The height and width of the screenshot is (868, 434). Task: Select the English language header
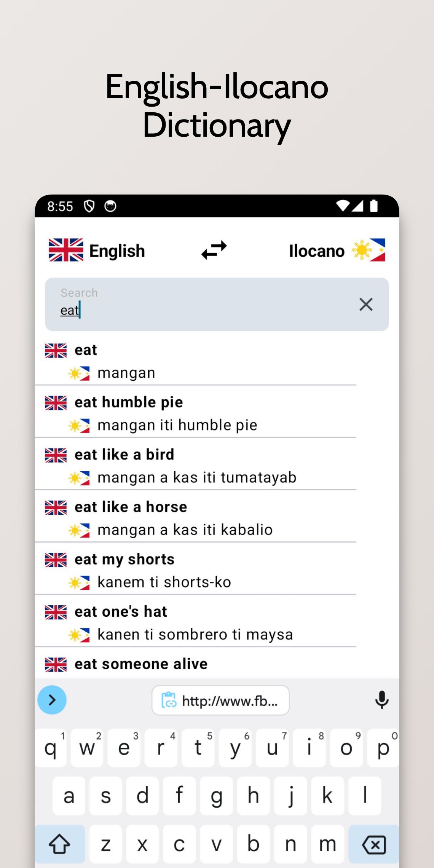116,250
